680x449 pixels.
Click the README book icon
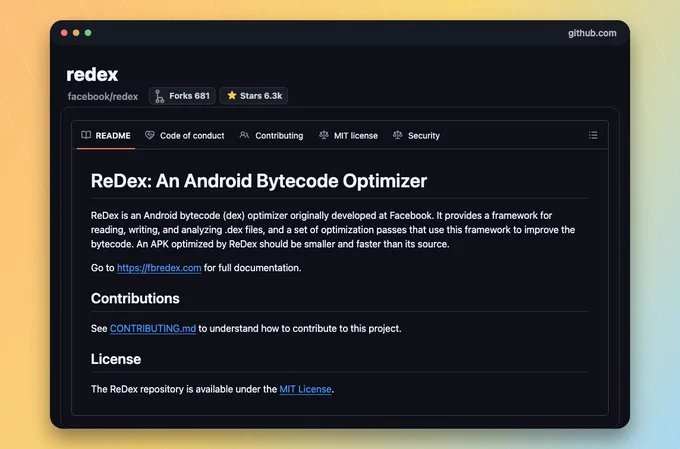[86, 135]
